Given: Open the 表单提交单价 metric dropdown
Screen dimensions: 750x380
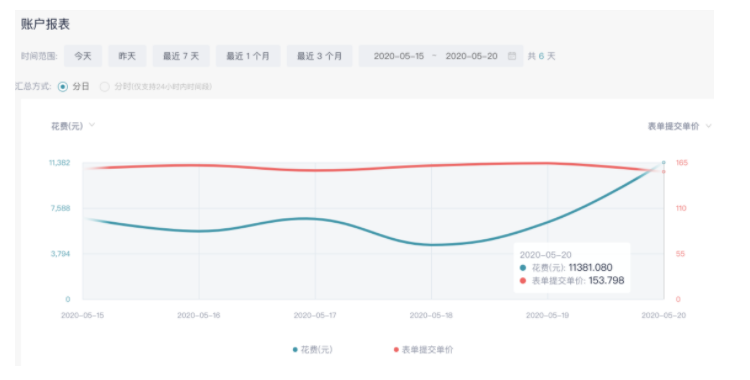Looking at the screenshot, I should pos(679,126).
